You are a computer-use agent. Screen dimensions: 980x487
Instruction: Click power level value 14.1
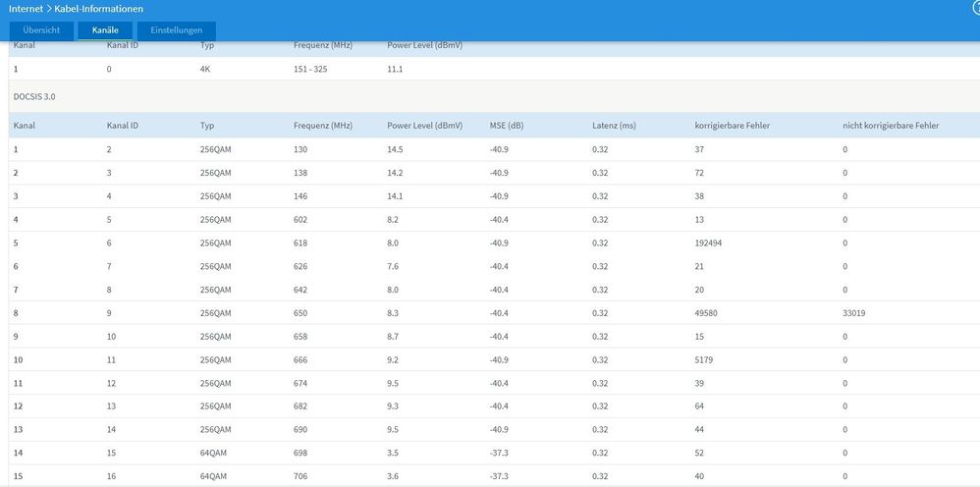coord(396,196)
